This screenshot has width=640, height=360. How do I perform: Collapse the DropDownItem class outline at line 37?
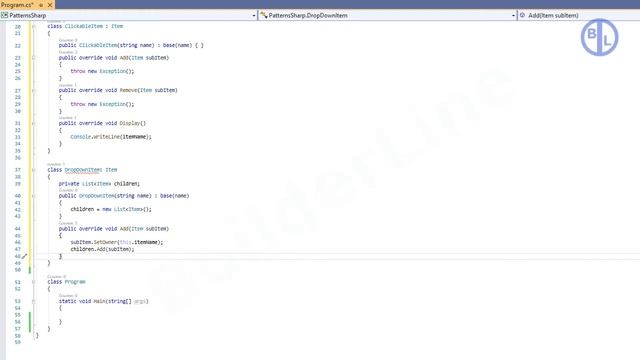34,170
